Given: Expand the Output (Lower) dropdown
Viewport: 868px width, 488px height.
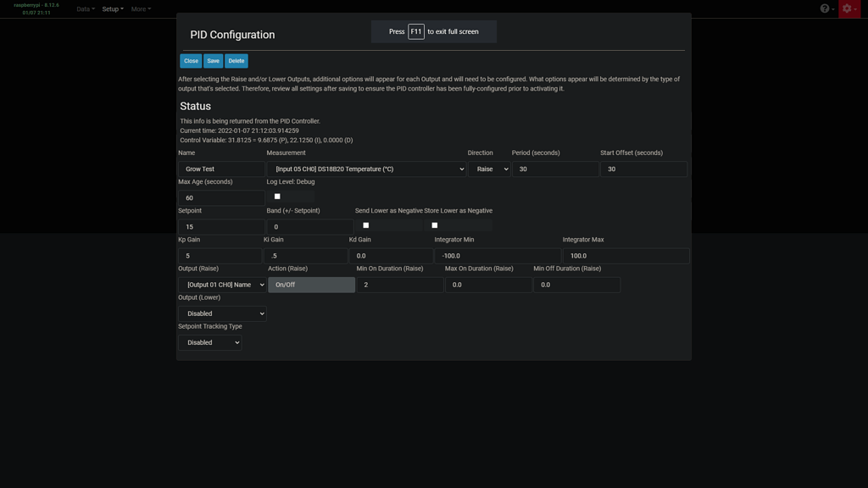Looking at the screenshot, I should (221, 313).
